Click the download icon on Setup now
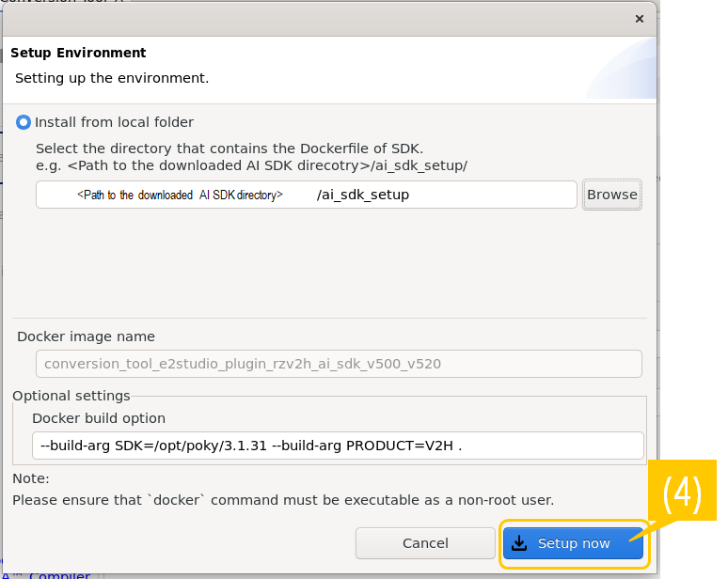 point(519,543)
